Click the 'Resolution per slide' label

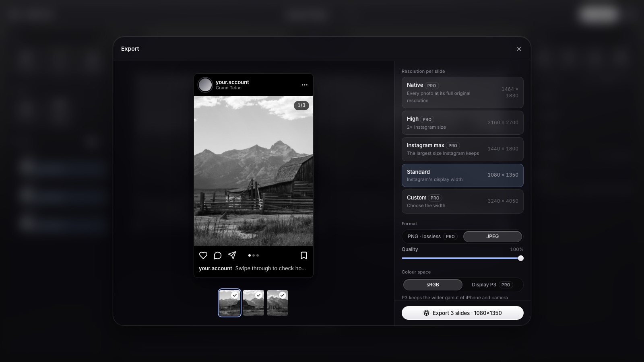pyautogui.click(x=423, y=71)
